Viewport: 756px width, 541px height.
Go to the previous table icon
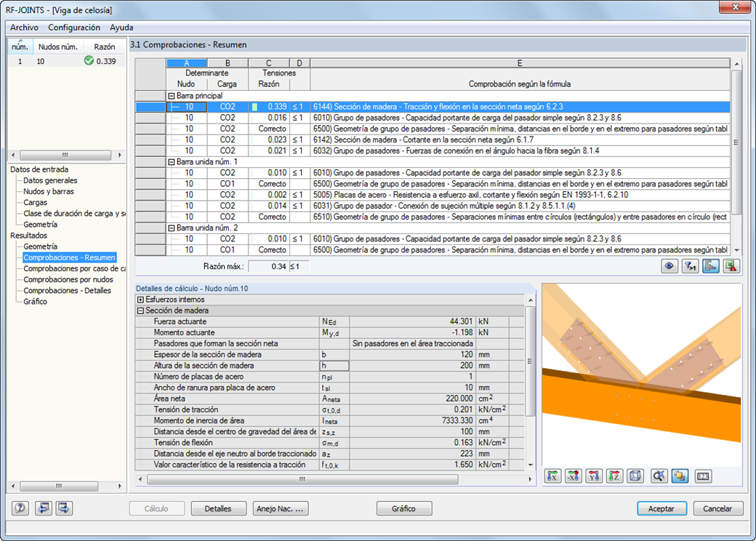coord(43,508)
